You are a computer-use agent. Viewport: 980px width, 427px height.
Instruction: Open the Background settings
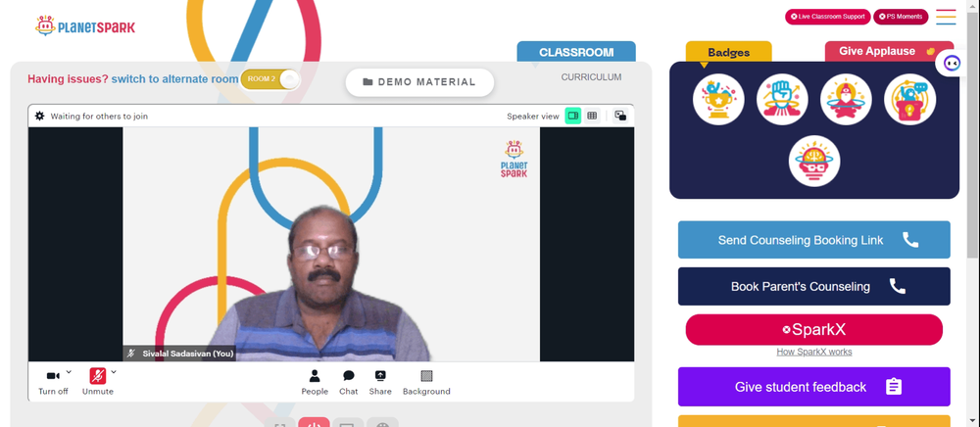426,382
